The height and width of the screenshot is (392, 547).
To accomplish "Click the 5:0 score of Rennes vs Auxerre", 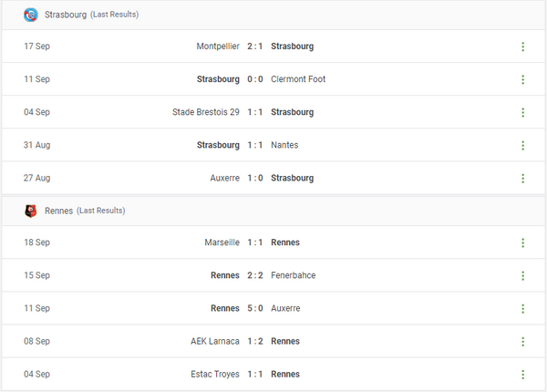I will 255,308.
